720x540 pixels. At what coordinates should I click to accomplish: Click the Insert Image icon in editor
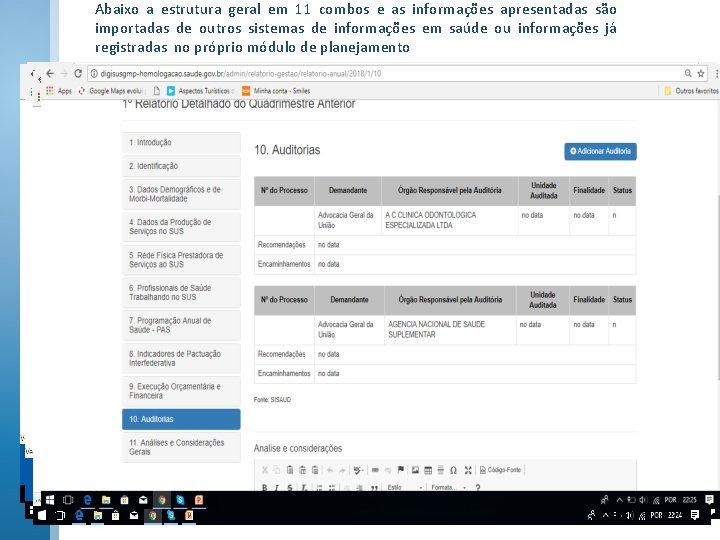coord(415,470)
